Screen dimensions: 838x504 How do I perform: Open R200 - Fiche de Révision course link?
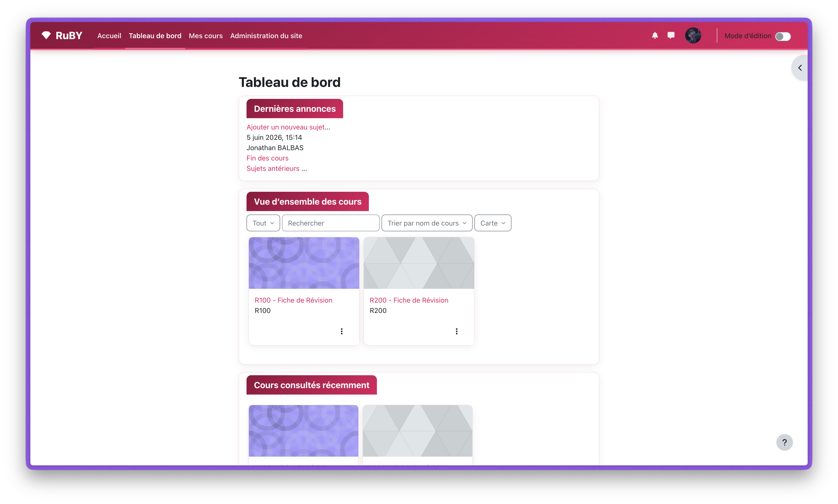409,300
